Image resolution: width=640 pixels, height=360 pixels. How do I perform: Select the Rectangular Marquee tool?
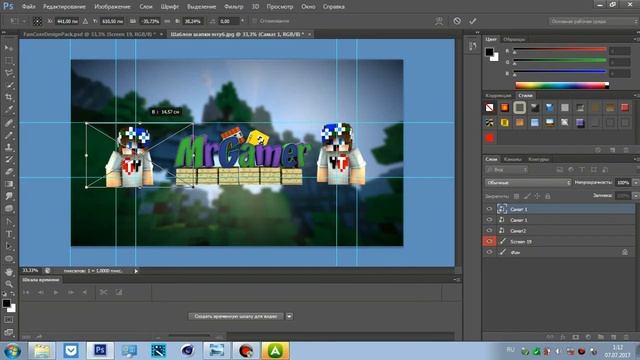pyautogui.click(x=9, y=61)
